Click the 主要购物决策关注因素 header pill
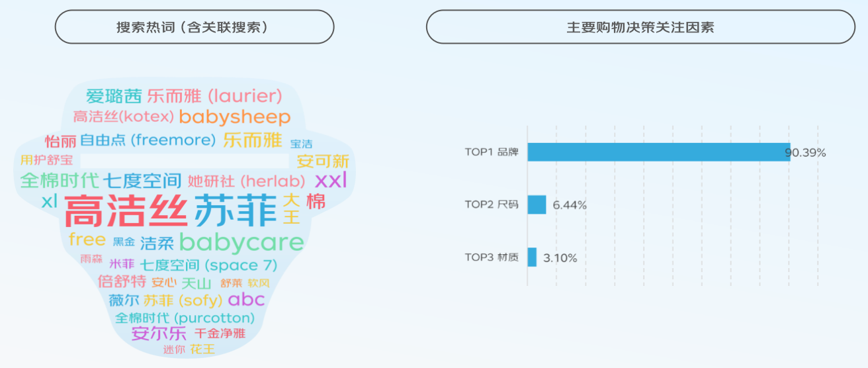The height and width of the screenshot is (368, 868). click(640, 27)
